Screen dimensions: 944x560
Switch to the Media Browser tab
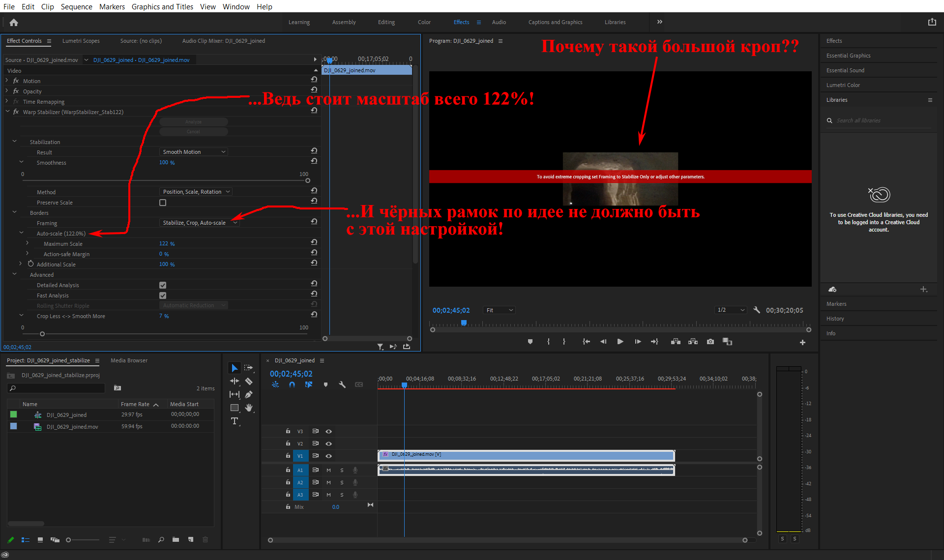tap(129, 360)
